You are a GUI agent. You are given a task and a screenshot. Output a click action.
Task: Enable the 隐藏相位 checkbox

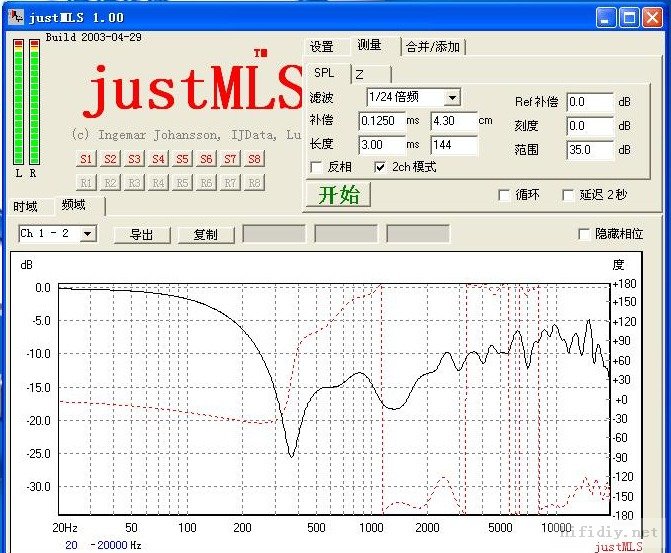pyautogui.click(x=585, y=234)
